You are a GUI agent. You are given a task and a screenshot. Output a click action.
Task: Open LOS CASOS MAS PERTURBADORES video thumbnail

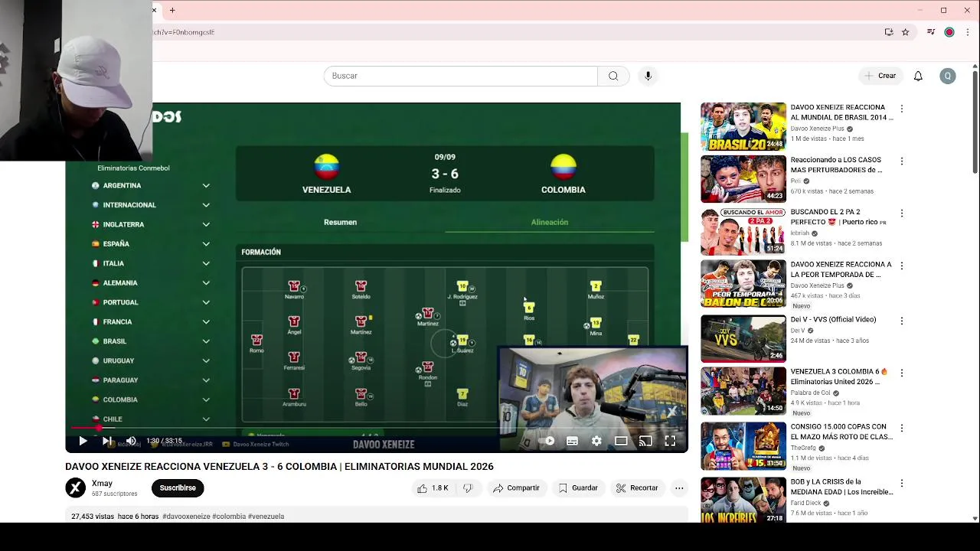click(x=743, y=179)
